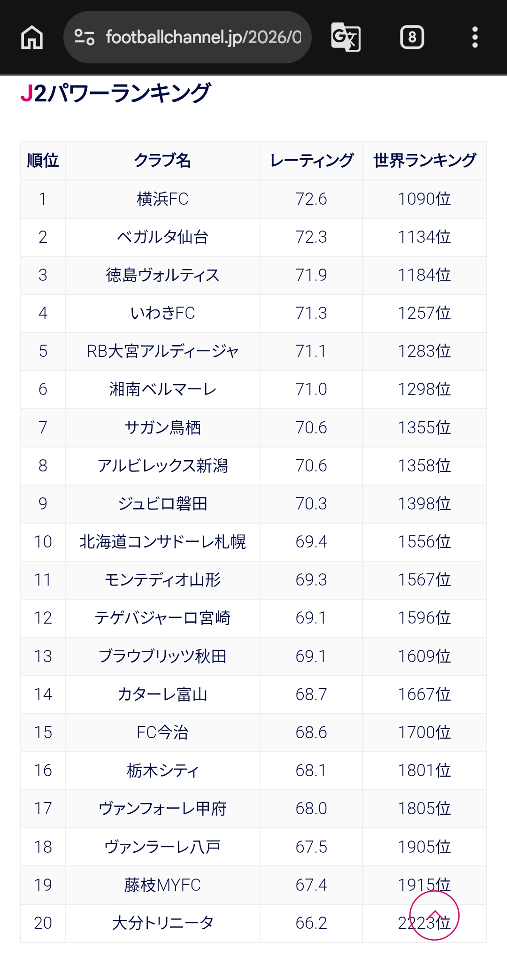Select the 横浜FC club row

point(253,199)
